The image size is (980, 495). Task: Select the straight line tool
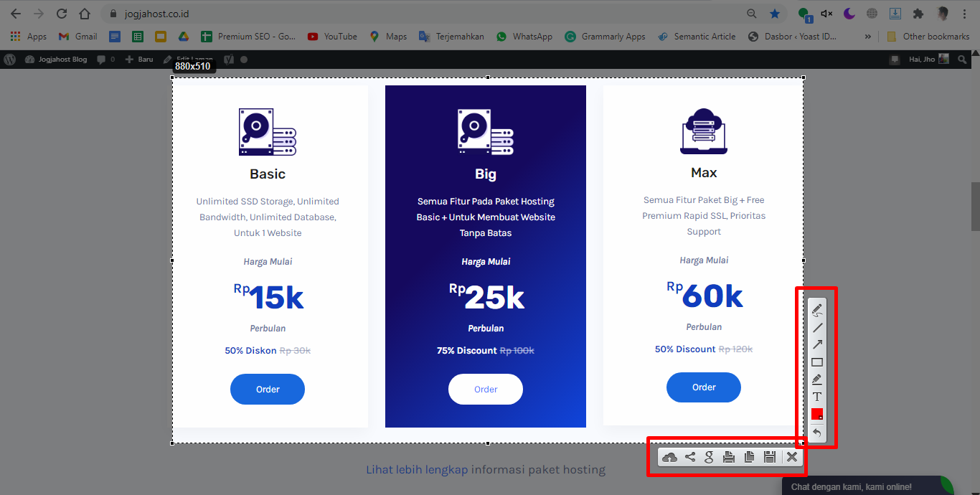[x=816, y=327]
